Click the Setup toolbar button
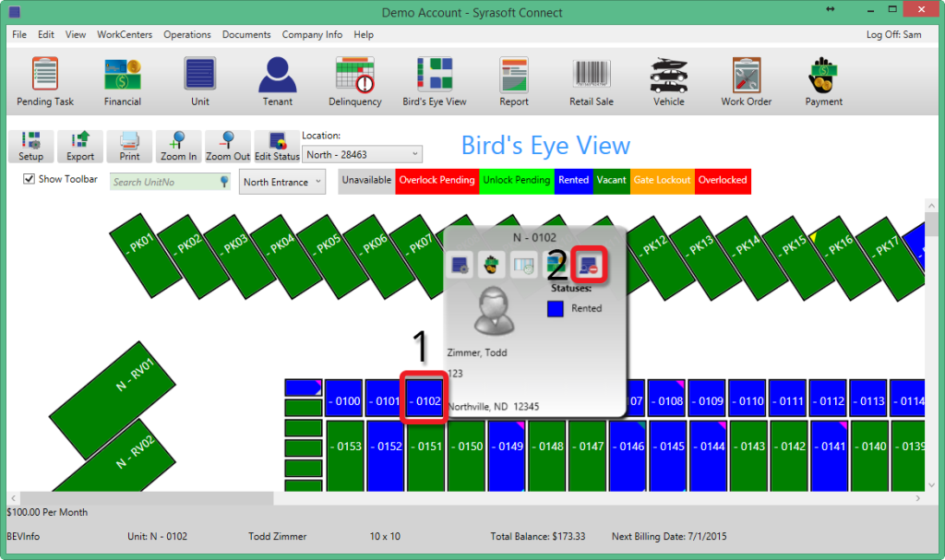 pos(30,147)
